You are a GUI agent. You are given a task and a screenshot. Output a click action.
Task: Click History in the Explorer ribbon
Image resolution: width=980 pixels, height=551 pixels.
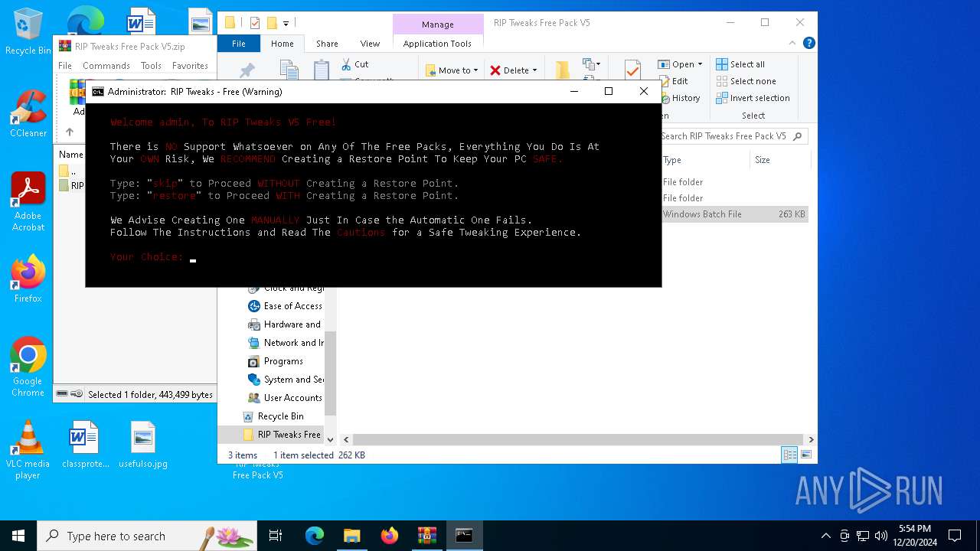point(678,98)
